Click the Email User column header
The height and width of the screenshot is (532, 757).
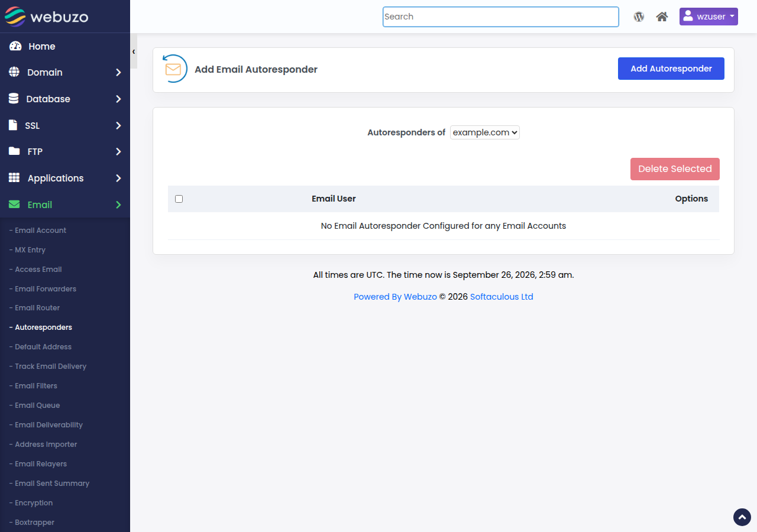(x=334, y=199)
